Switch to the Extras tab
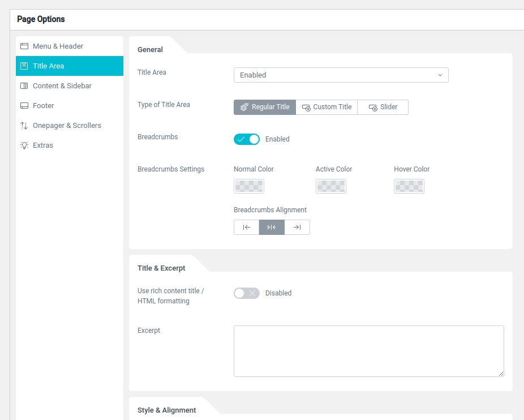 coord(43,145)
